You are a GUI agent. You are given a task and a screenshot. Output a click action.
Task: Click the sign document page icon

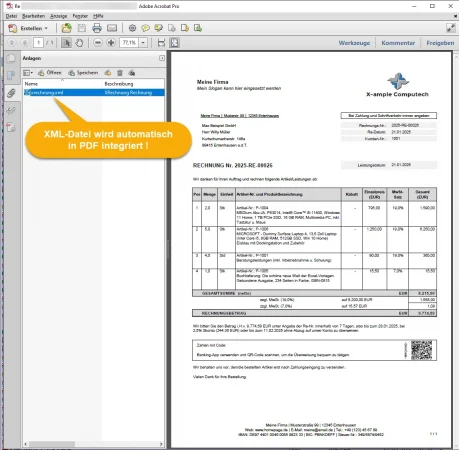coord(172,28)
